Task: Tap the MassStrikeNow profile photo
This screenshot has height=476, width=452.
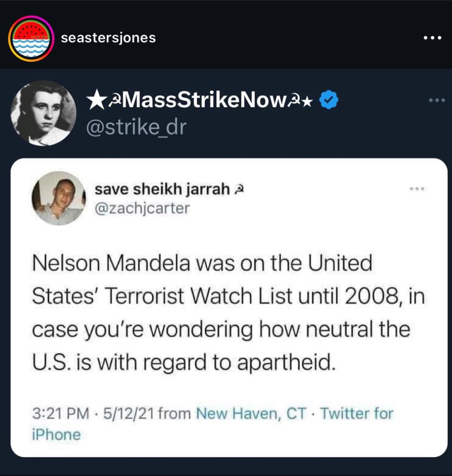Action: point(43,113)
